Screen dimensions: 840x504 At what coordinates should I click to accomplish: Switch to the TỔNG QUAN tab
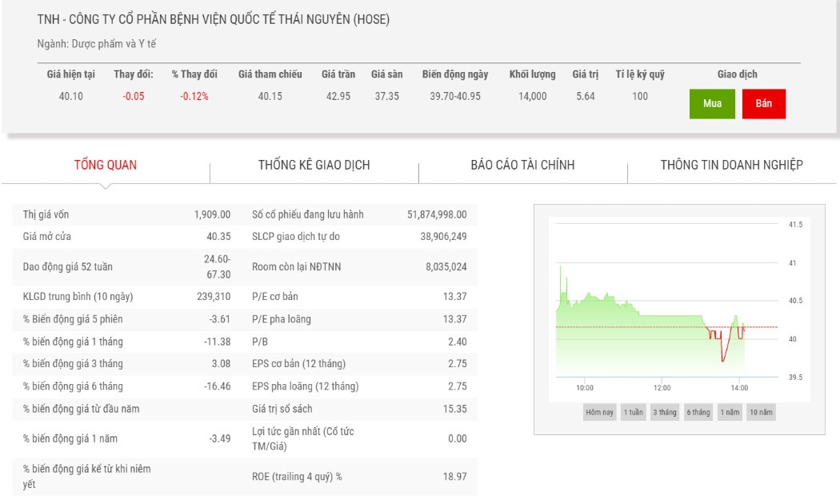(x=106, y=165)
